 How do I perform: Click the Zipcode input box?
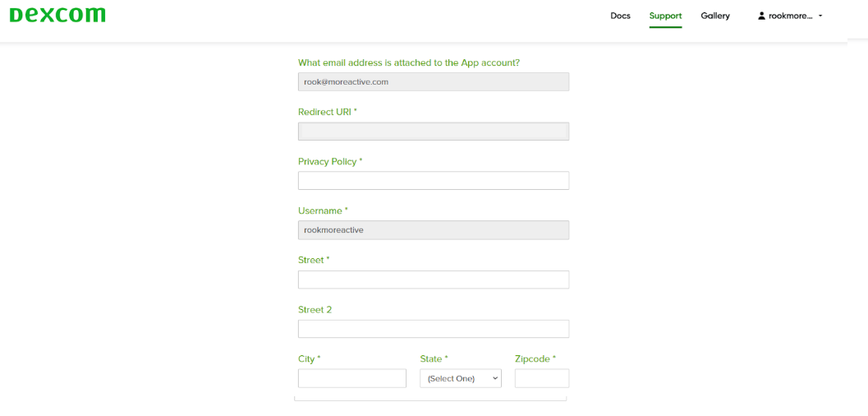[541, 378]
